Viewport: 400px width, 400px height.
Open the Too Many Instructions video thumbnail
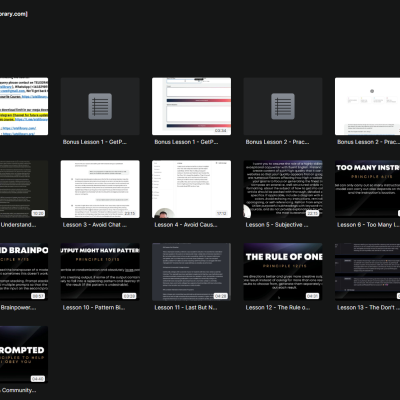[367, 189]
